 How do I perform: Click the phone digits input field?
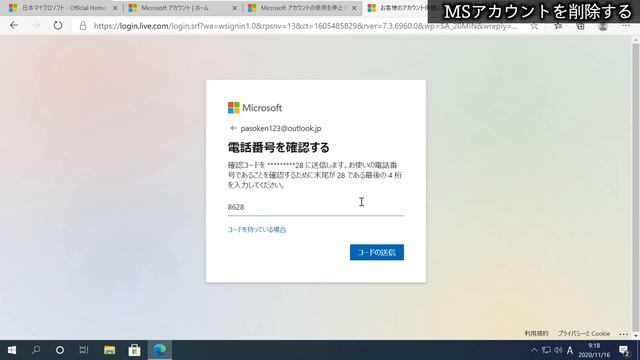316,207
